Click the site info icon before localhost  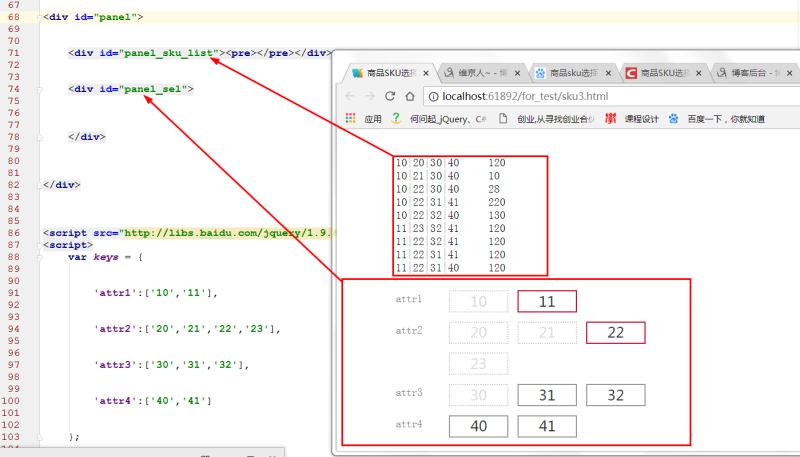coord(433,96)
